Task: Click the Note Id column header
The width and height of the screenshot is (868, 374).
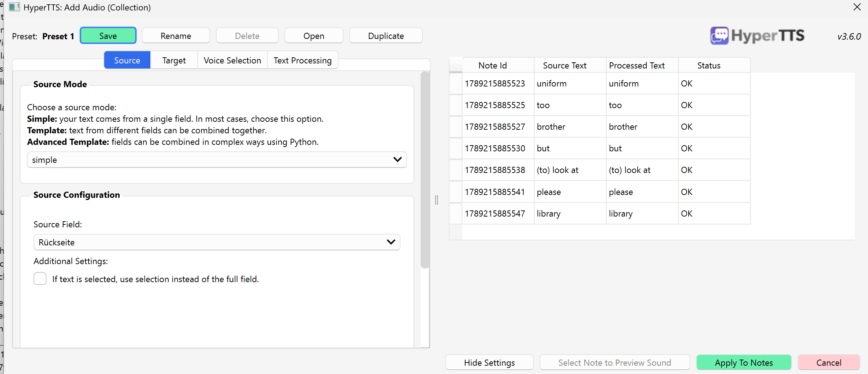Action: click(x=498, y=65)
